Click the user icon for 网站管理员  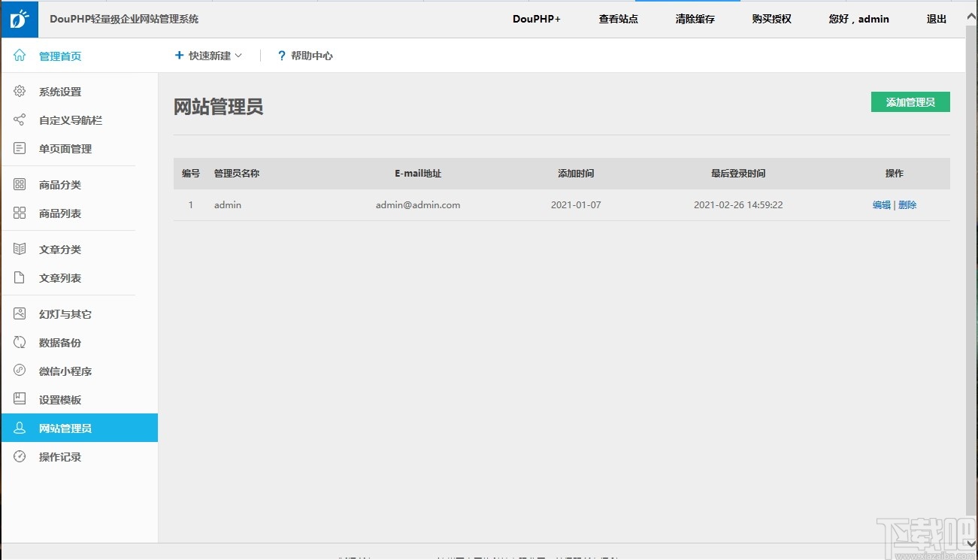pyautogui.click(x=20, y=428)
